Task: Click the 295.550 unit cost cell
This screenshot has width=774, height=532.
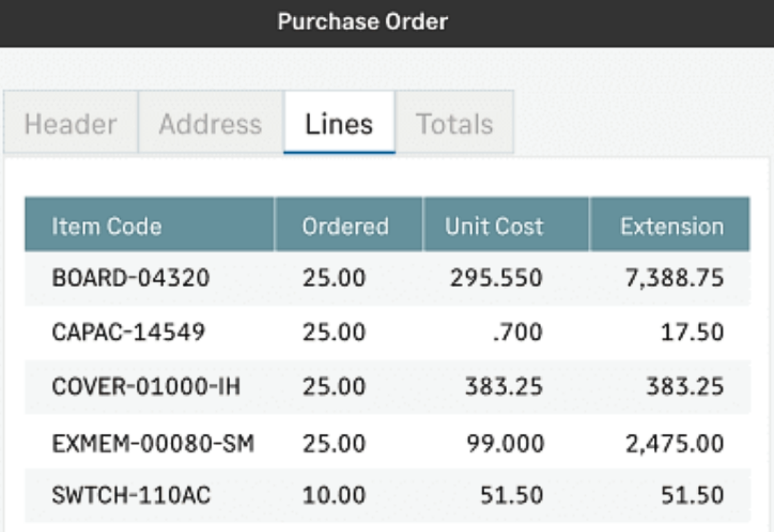Action: click(x=496, y=278)
